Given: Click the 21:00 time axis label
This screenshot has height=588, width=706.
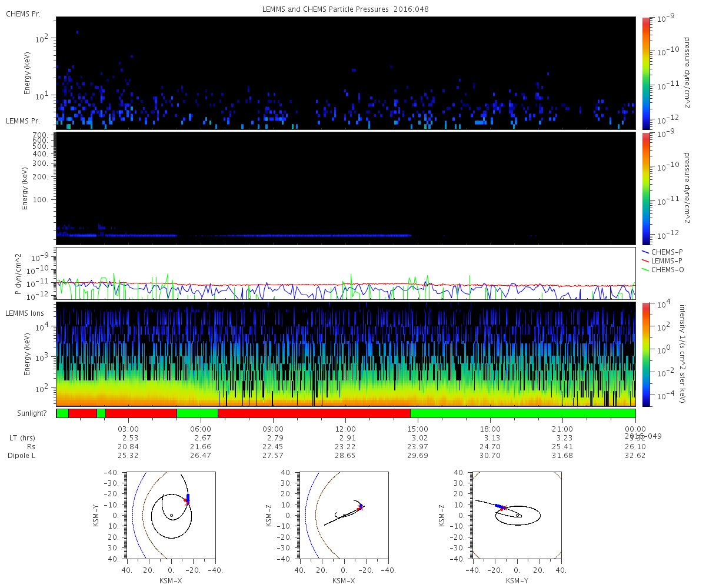Looking at the screenshot, I should click(x=563, y=429).
